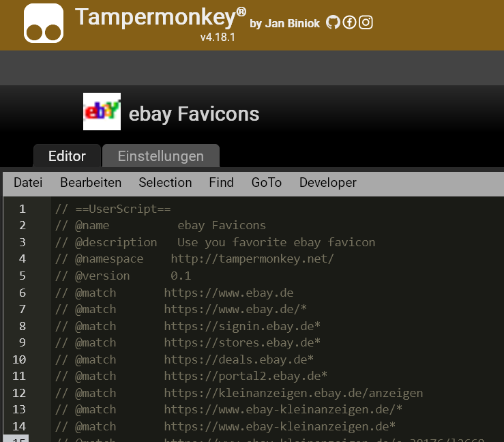Open the Datei menu
This screenshot has height=442, width=504.
(28, 182)
